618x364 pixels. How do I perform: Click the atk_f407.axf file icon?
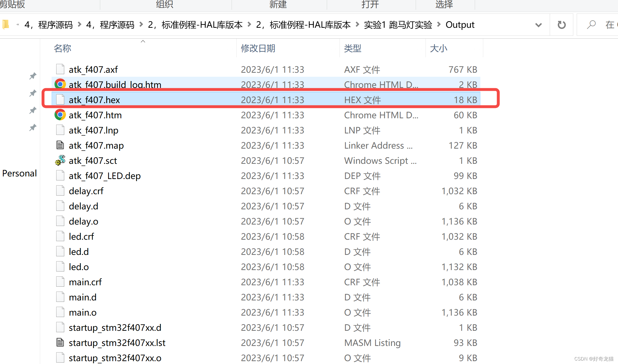60,69
